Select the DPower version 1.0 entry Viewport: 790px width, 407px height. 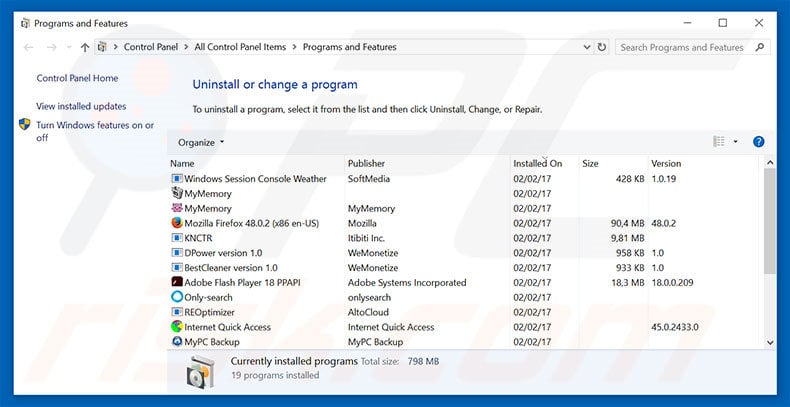(223, 253)
